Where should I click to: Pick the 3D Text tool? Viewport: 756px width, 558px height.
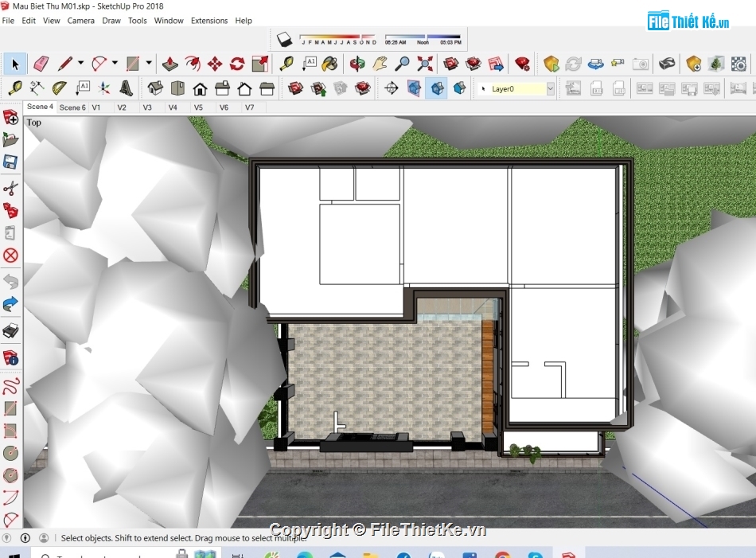click(x=126, y=88)
